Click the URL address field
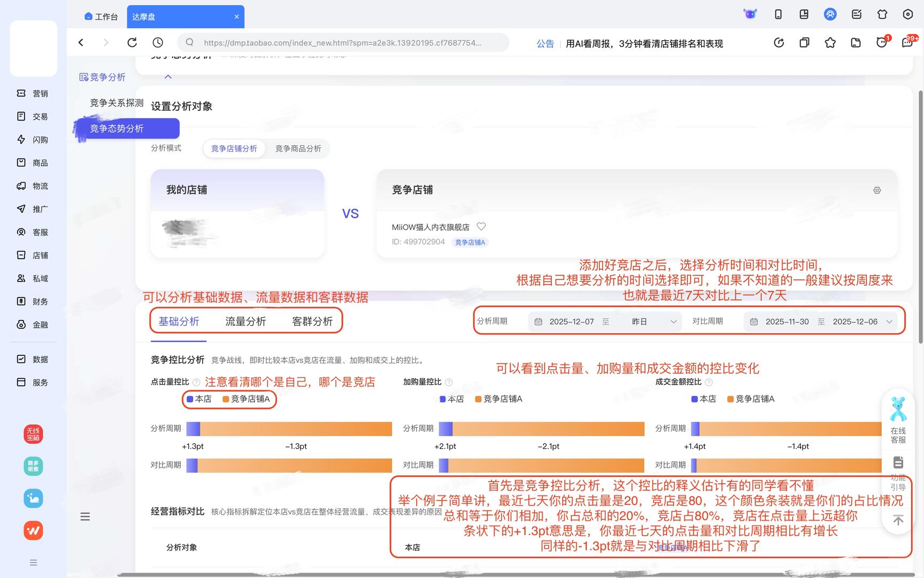This screenshot has width=924, height=578. [343, 43]
